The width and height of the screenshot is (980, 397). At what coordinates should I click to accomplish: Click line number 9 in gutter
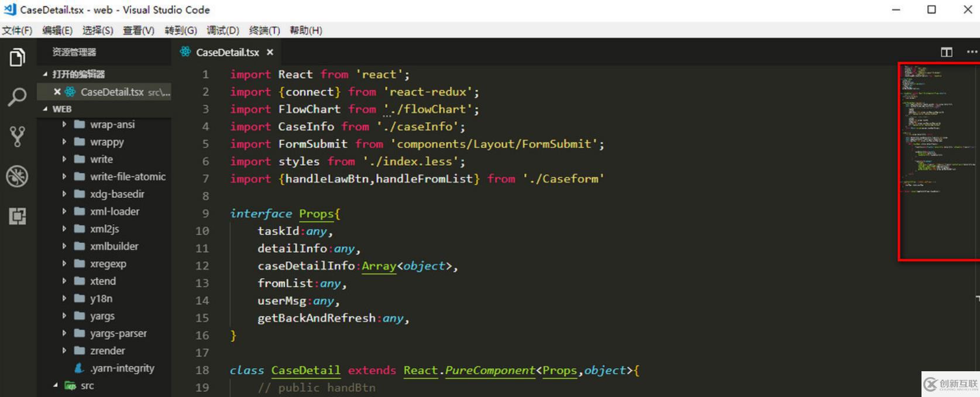(205, 214)
